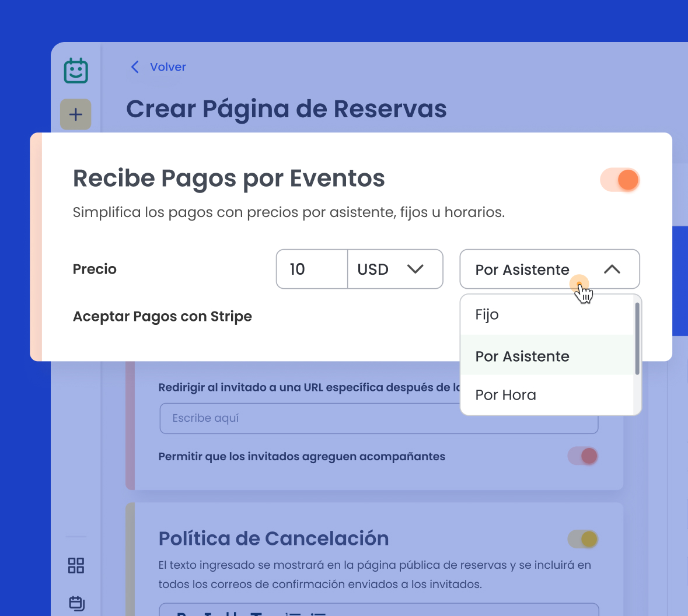The height and width of the screenshot is (616, 688).
Task: Click the price amount field showing 10
Action: tap(312, 269)
